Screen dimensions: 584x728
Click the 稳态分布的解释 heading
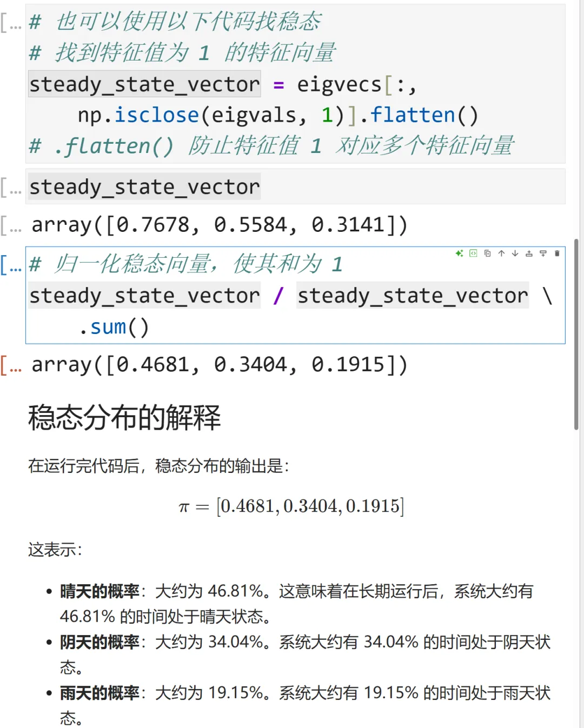click(124, 417)
